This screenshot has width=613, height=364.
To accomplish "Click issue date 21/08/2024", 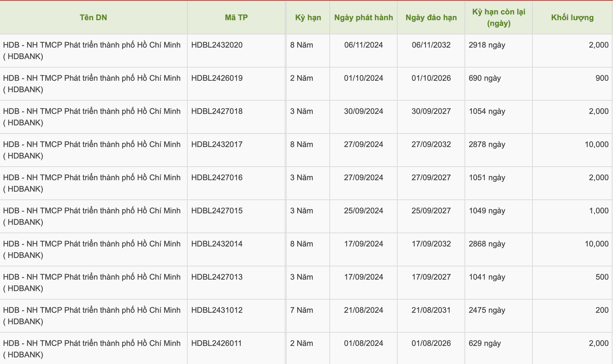I will click(364, 310).
